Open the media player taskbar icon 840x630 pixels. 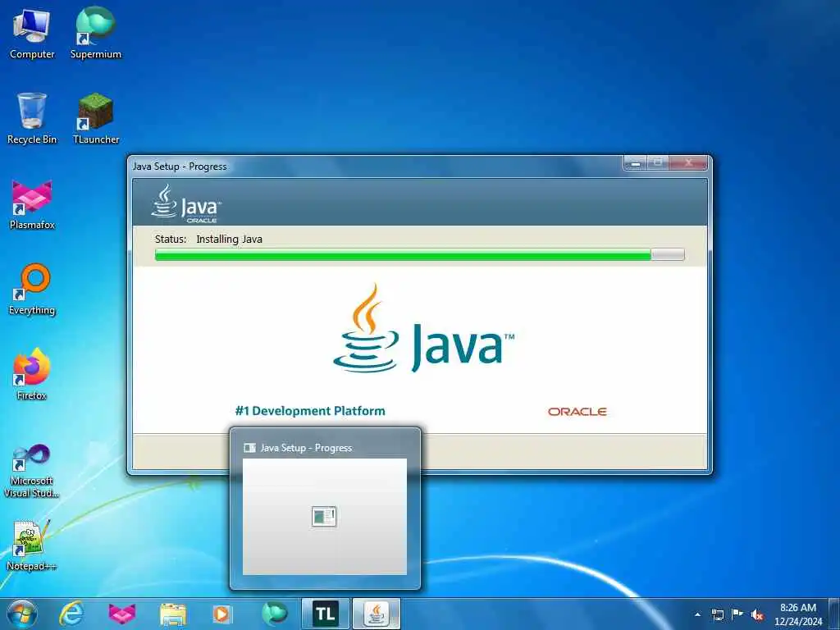[222, 614]
